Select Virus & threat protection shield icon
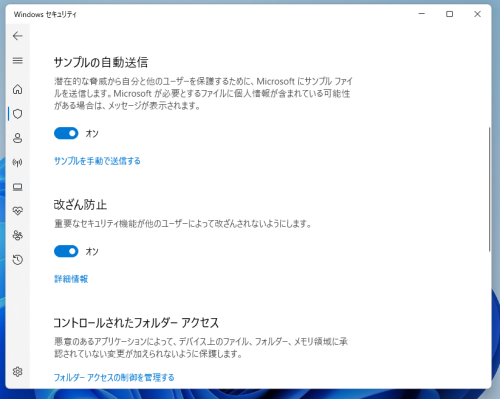Viewport: 500px width, 399px height. click(18, 114)
